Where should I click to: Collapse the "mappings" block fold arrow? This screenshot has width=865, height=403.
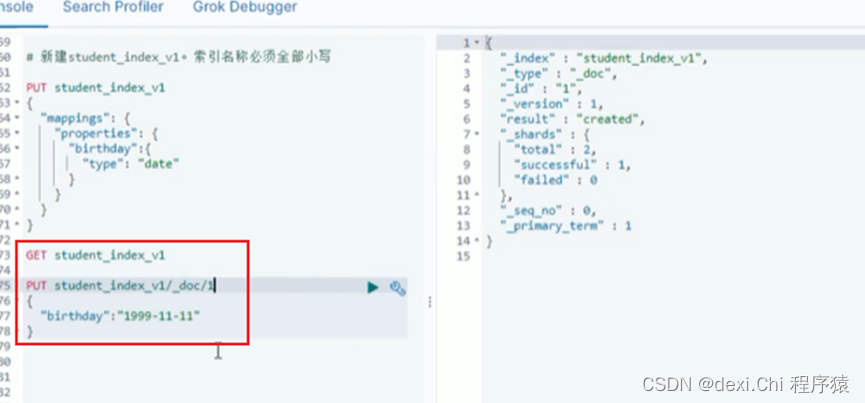tap(17, 117)
